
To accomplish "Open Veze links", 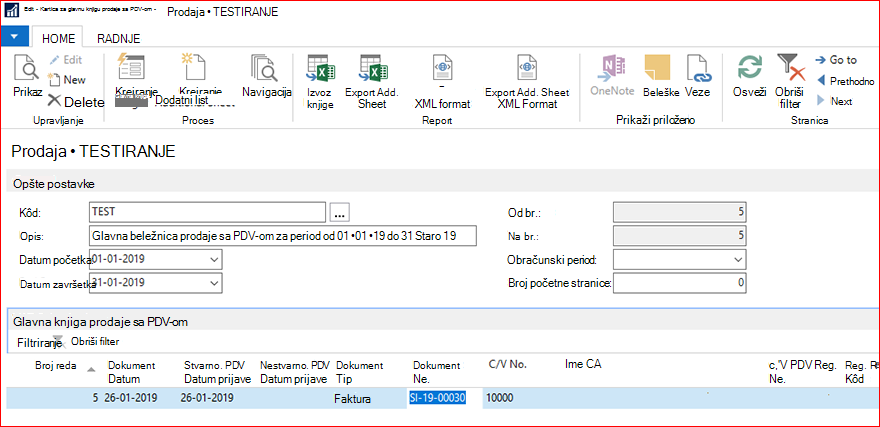I will (698, 77).
